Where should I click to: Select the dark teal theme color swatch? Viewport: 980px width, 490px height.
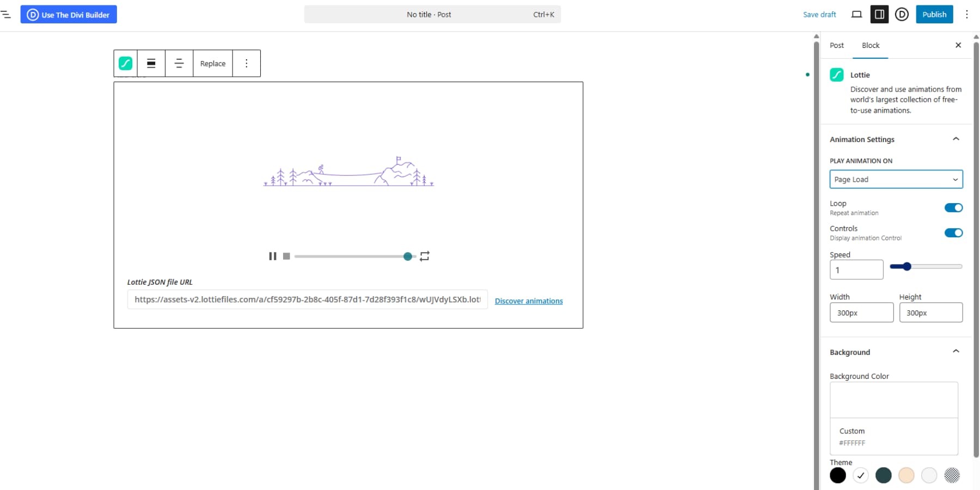(x=884, y=475)
